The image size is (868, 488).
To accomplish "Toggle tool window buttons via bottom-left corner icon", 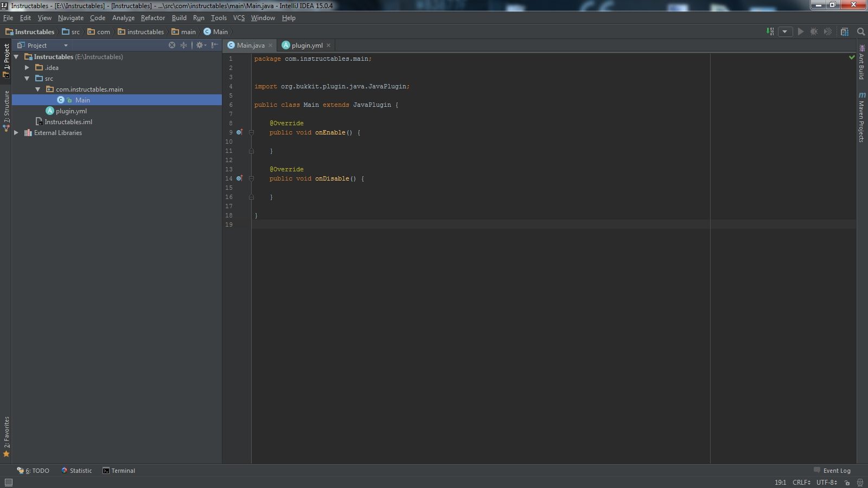I will 8,483.
